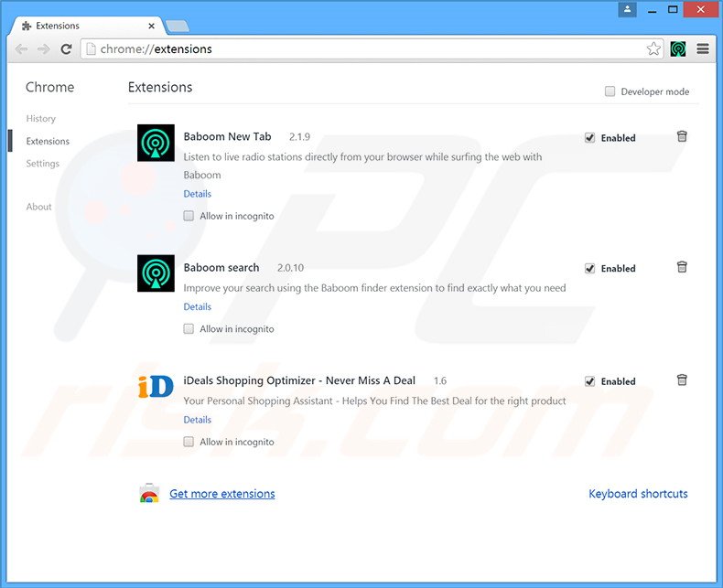The image size is (723, 588).
Task: Close the Extensions tab
Action: (151, 27)
